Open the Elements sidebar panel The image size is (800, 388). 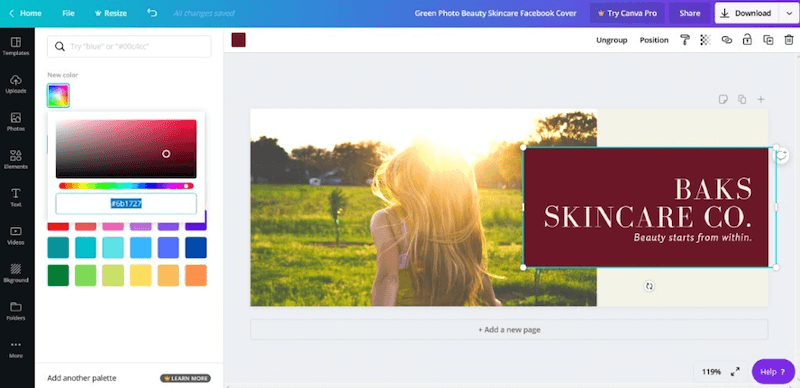pyautogui.click(x=16, y=160)
